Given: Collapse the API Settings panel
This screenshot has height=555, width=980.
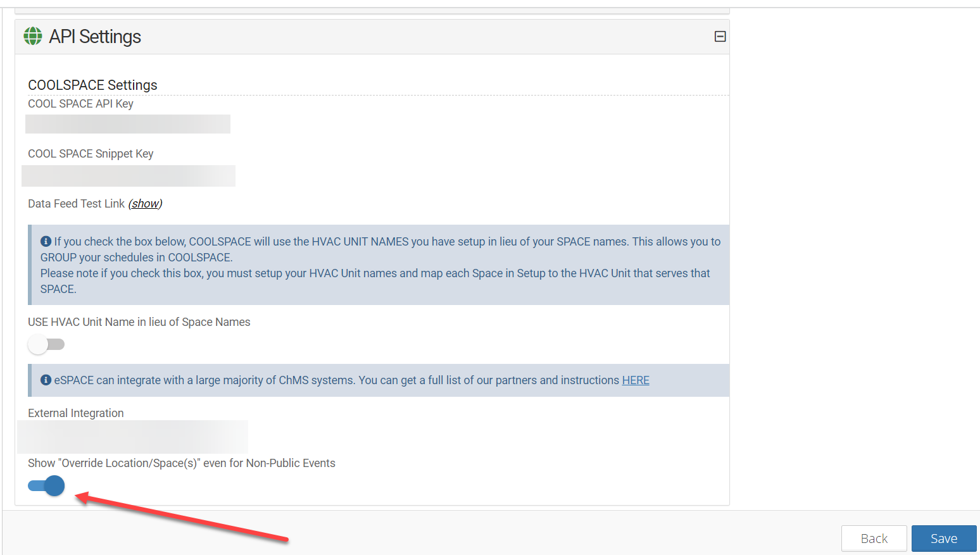Looking at the screenshot, I should coord(720,37).
